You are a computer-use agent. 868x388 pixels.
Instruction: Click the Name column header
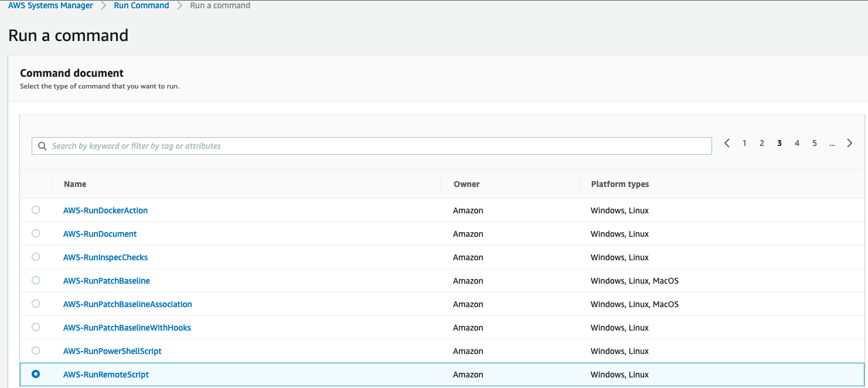point(75,184)
